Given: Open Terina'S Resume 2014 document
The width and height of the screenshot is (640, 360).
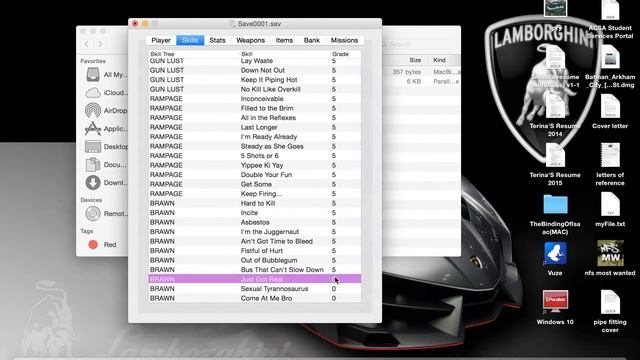Looking at the screenshot, I should tap(555, 107).
